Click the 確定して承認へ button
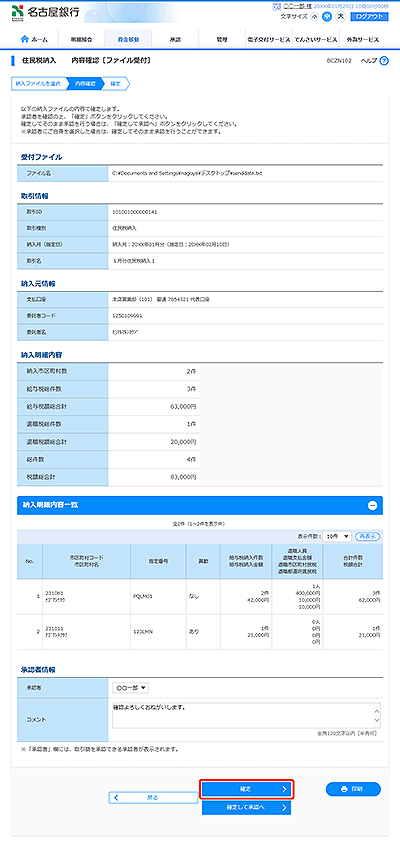The height and width of the screenshot is (851, 400). 247,808
